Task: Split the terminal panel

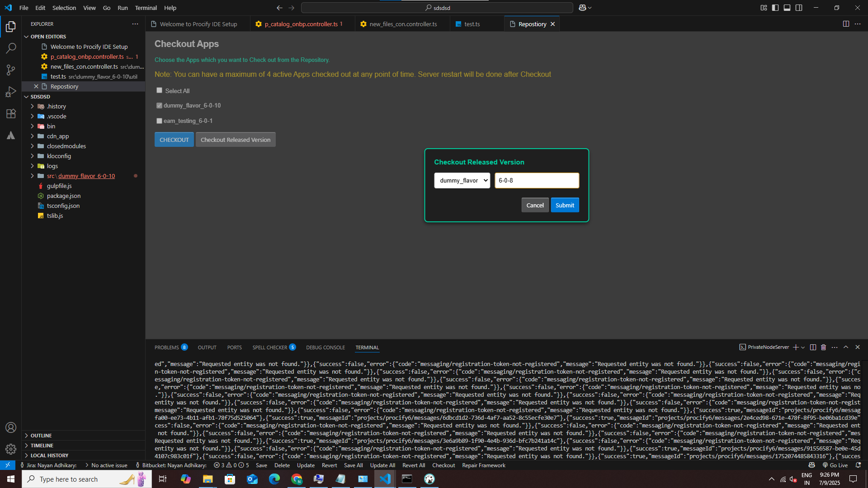Action: click(x=813, y=347)
